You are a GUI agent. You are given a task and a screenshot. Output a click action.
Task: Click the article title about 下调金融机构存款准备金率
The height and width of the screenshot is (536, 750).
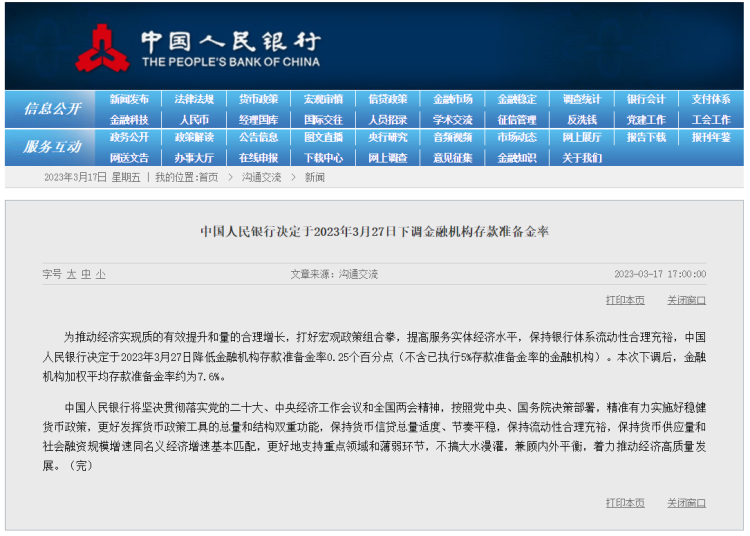pyautogui.click(x=375, y=231)
